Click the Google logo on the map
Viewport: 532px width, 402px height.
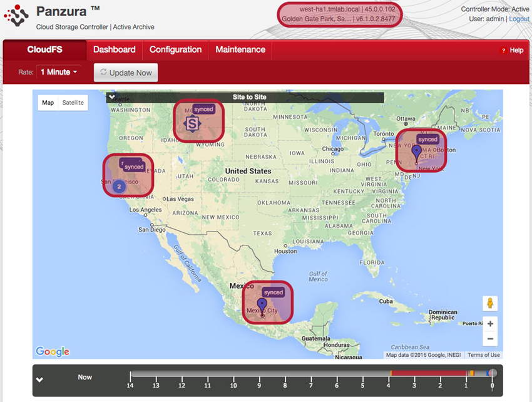[53, 351]
